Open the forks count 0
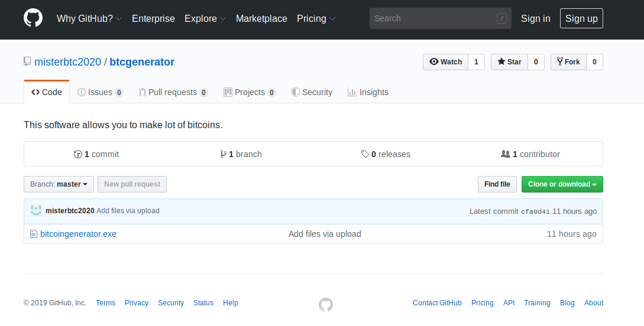644x326 pixels. click(594, 62)
